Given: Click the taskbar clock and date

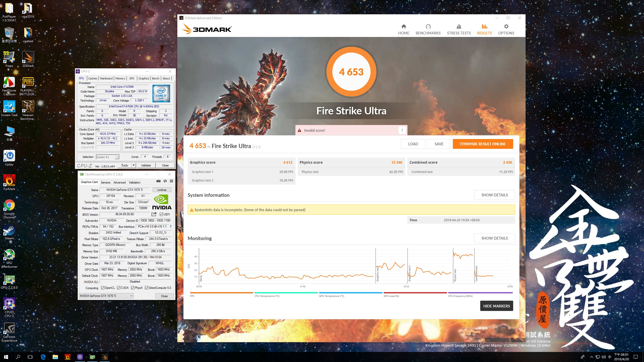Looking at the screenshot, I should point(621,357).
